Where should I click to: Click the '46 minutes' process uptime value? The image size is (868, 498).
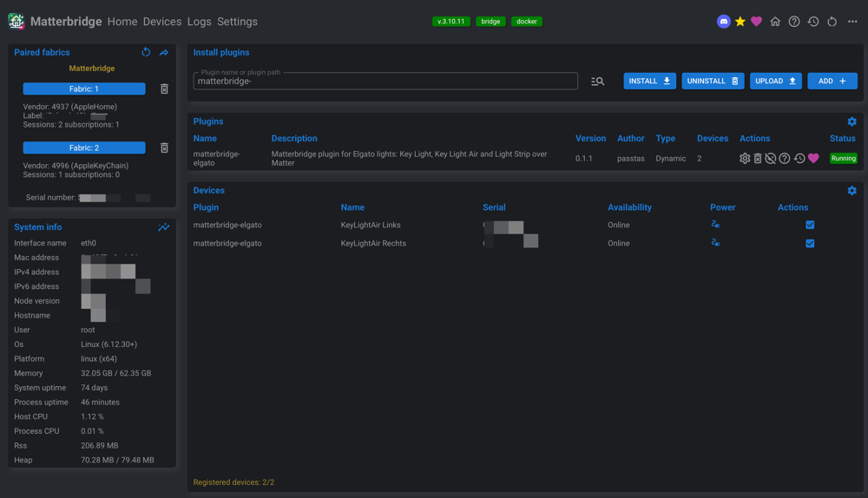pyautogui.click(x=100, y=402)
